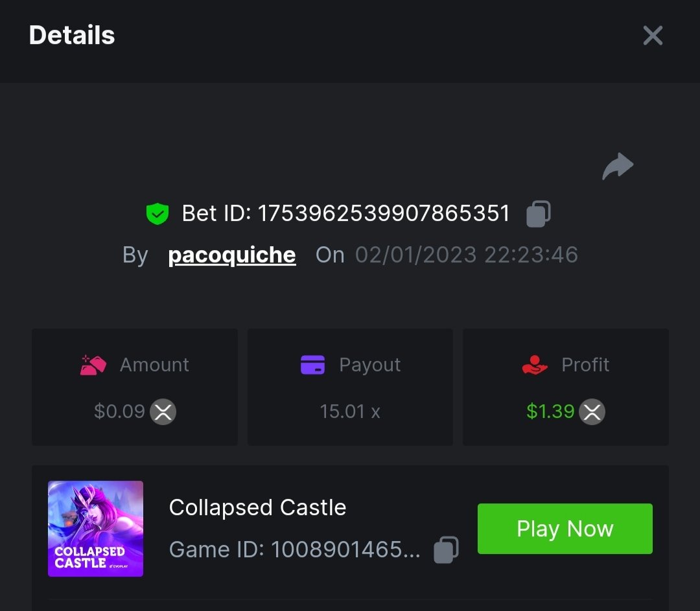Click the truncated Game ID number
Image resolution: width=700 pixels, height=611 pixels.
coord(345,550)
